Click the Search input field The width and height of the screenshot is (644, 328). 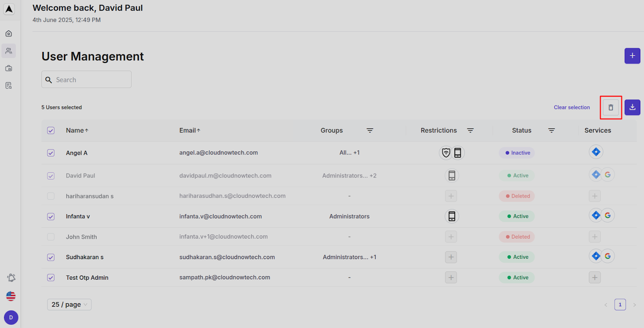(87, 79)
